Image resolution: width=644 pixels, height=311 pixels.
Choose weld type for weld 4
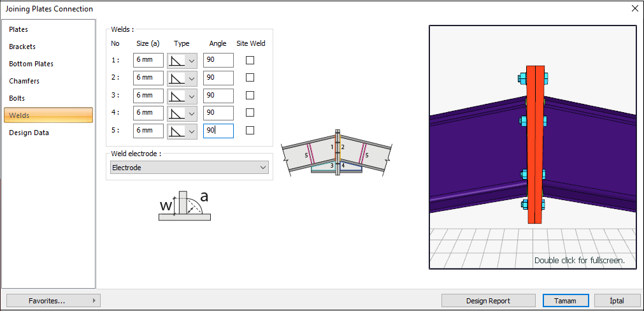click(x=182, y=113)
